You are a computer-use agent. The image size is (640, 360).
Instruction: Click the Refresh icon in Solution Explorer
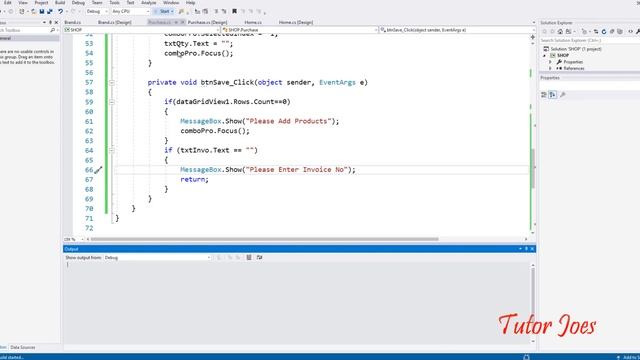click(x=604, y=31)
